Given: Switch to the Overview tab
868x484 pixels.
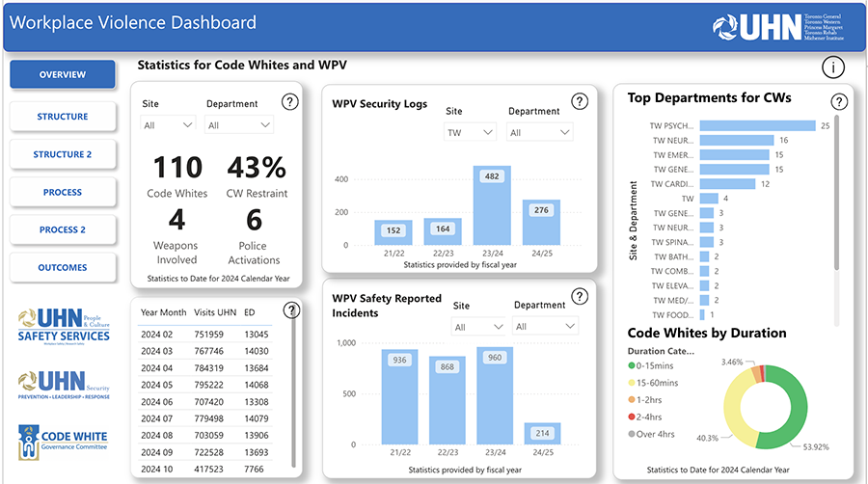Looking at the screenshot, I should point(63,75).
